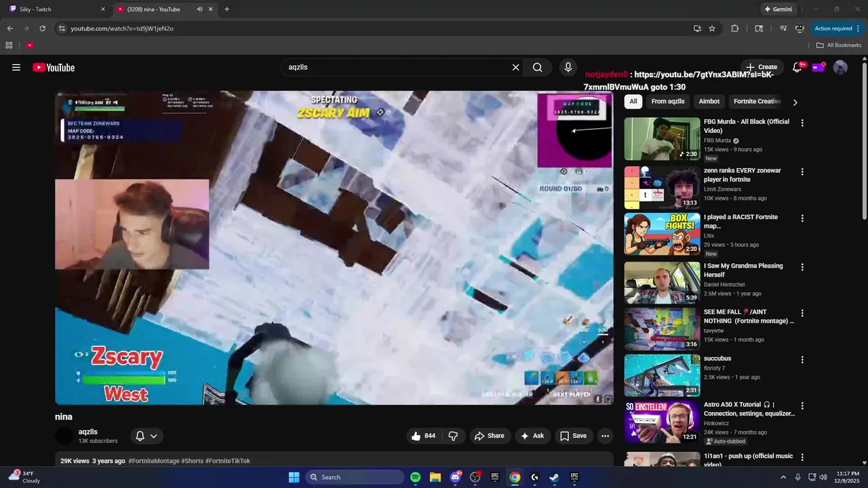Image resolution: width=868 pixels, height=488 pixels.
Task: Open Steam from taskbar
Action: tap(554, 477)
